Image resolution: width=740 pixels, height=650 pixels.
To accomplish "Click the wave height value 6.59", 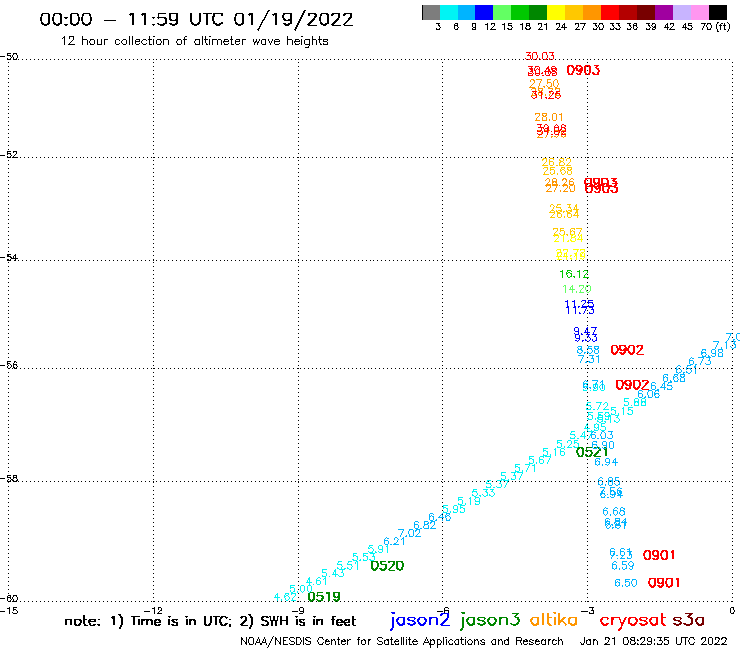I will coord(623,566).
